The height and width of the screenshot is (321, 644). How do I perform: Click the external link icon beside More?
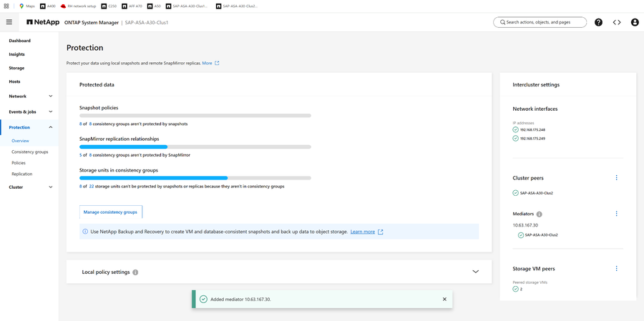[x=217, y=63]
